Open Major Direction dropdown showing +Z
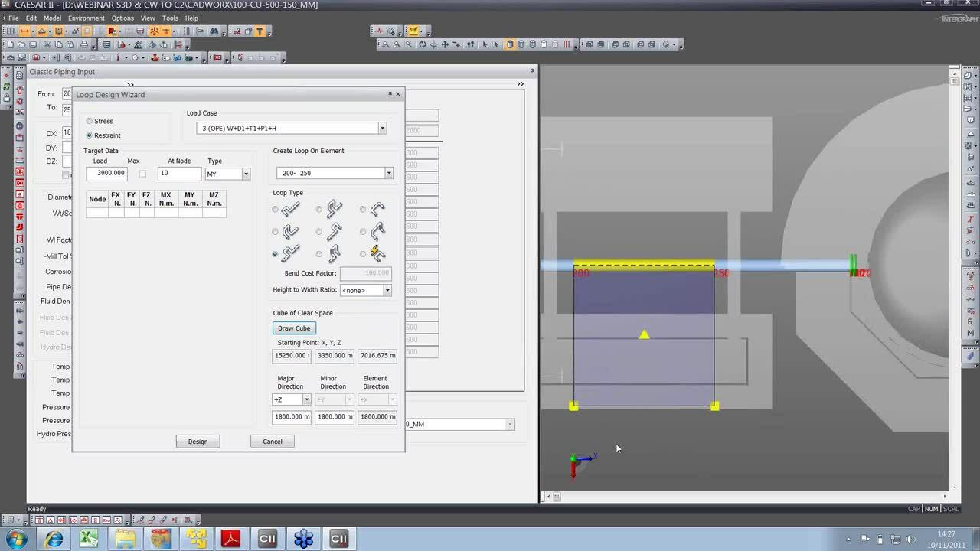The width and height of the screenshot is (980, 551). pyautogui.click(x=306, y=399)
